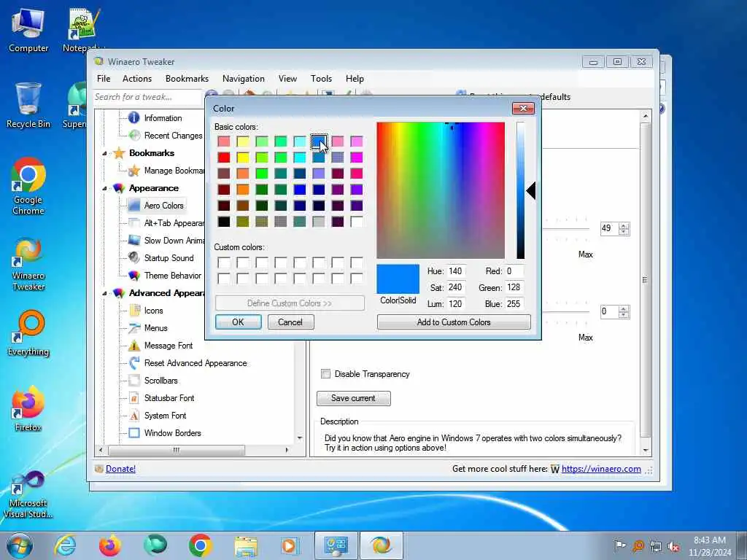The height and width of the screenshot is (560, 747).
Task: Decrease the value 0 using spinner down arrow
Action: [x=624, y=315]
